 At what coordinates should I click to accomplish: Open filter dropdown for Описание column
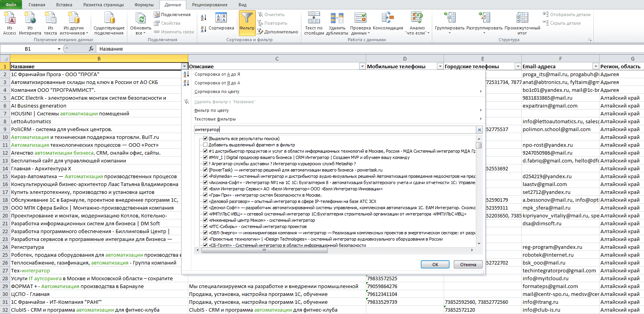[362, 66]
